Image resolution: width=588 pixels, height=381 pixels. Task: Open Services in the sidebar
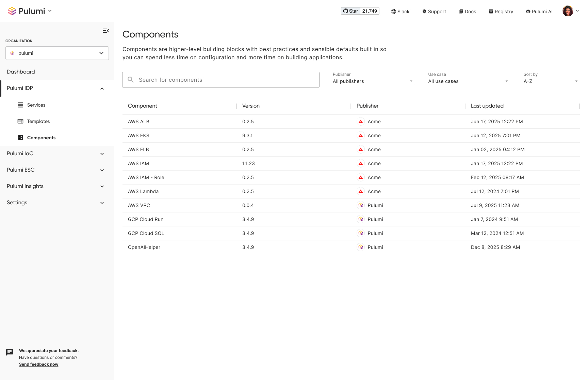tap(36, 105)
